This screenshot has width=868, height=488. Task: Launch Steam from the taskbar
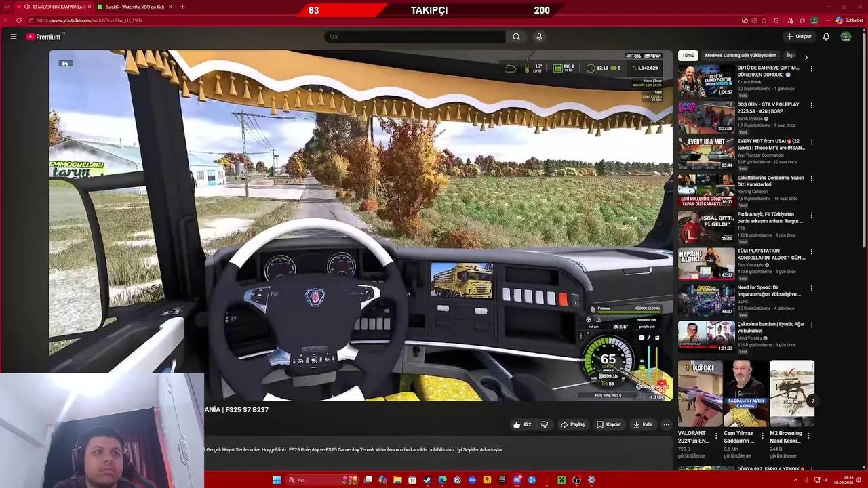[427, 480]
